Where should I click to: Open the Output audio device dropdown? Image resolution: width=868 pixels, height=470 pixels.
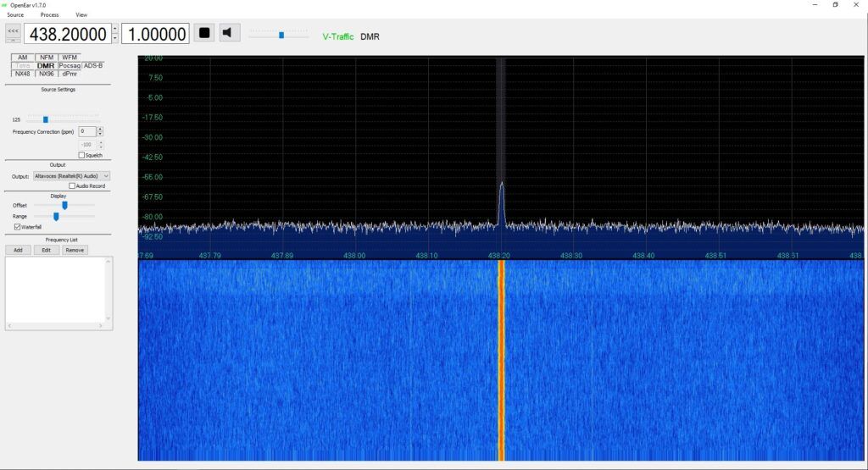[x=71, y=176]
